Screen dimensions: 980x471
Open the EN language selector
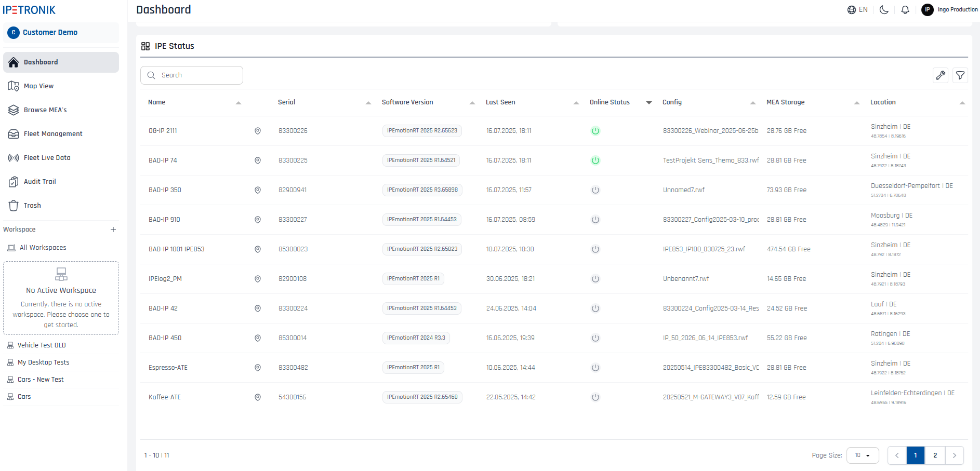tap(857, 10)
